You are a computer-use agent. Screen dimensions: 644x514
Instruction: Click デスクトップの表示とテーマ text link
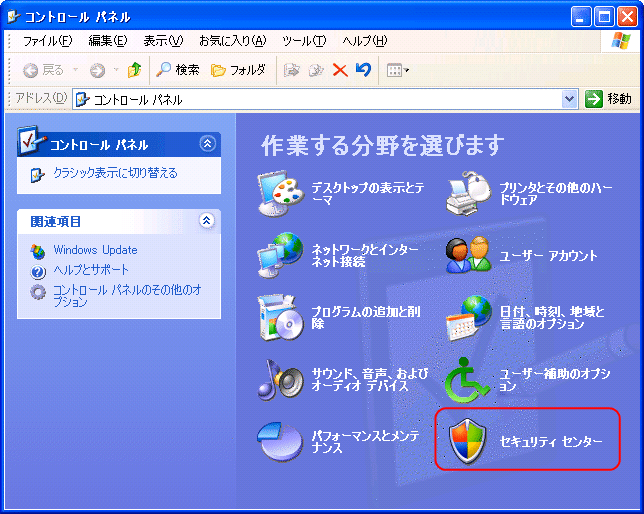tap(368, 194)
